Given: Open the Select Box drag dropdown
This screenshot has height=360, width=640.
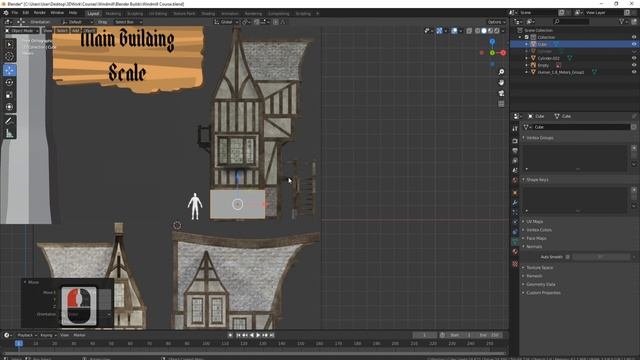Looking at the screenshot, I should pos(128,22).
